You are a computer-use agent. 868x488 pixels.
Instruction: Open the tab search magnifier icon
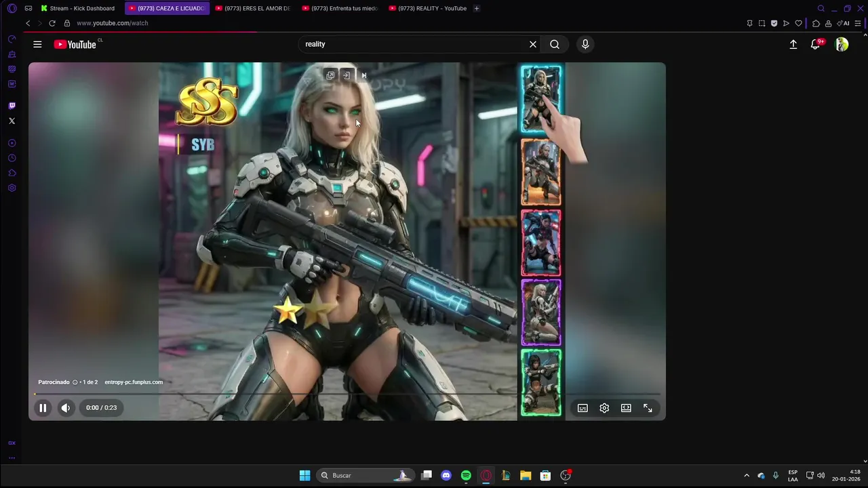tap(821, 8)
